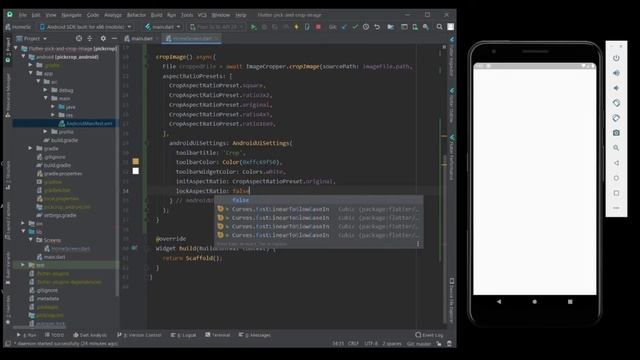Open emulator extended controls (three dots)
Image resolution: width=640 pixels, height=360 pixels.
coord(616,208)
